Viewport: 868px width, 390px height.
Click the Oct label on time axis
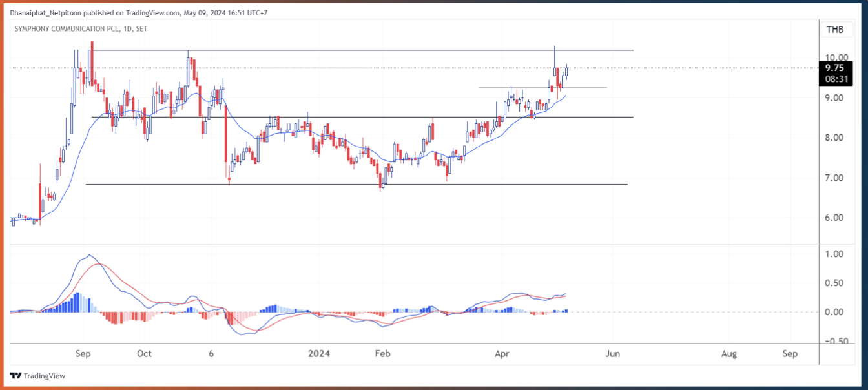point(144,354)
